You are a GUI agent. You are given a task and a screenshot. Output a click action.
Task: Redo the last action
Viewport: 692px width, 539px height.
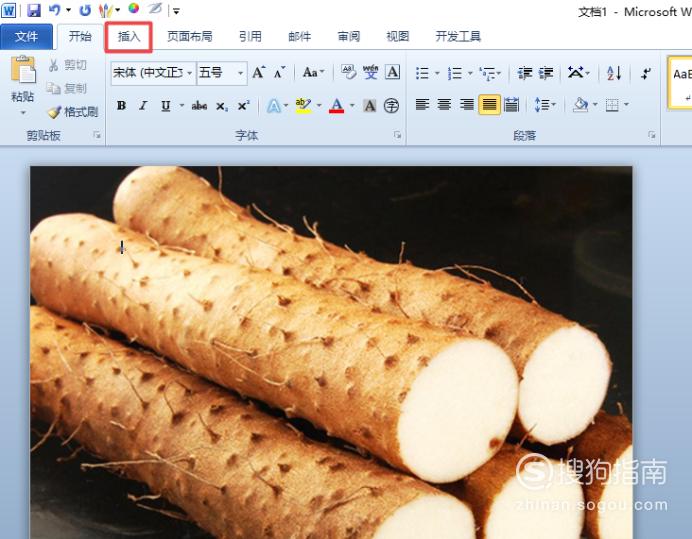coord(85,10)
